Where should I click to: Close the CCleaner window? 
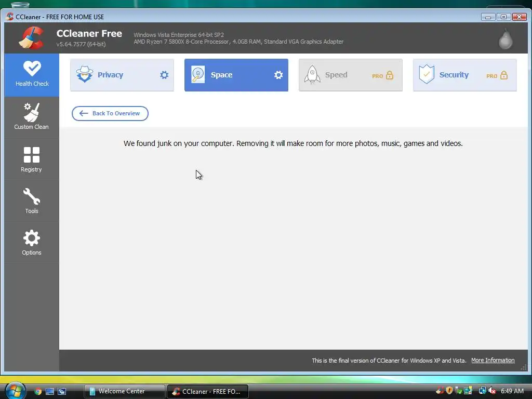[x=520, y=17]
